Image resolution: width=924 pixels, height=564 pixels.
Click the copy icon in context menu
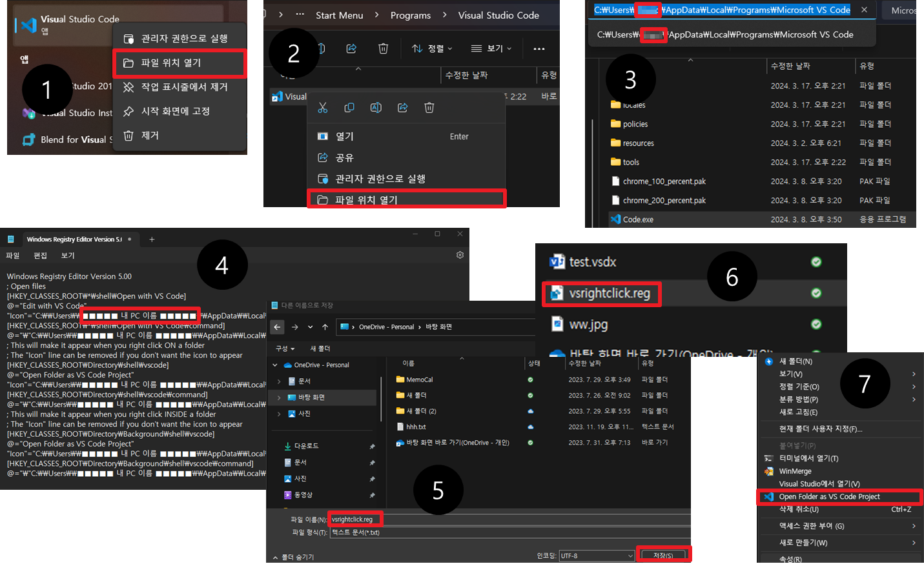(349, 108)
